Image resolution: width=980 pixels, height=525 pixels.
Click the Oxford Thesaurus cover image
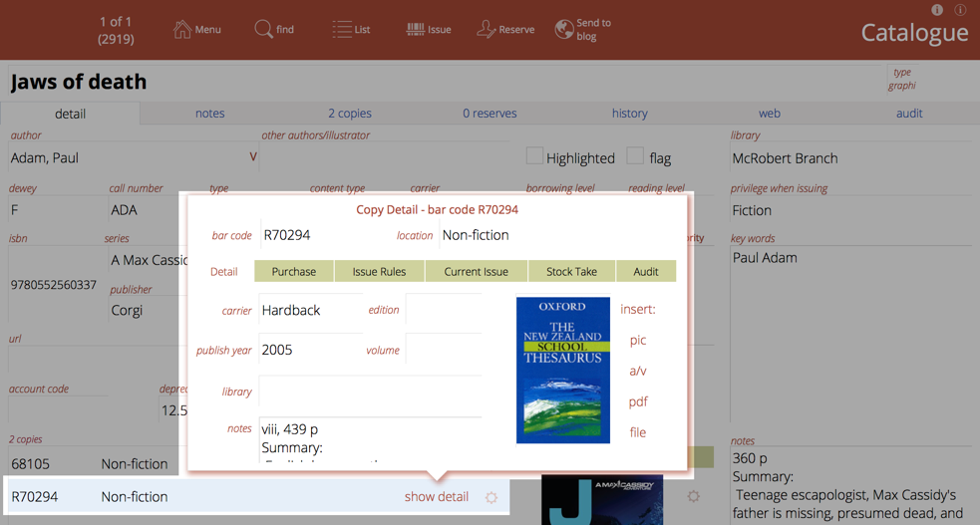click(563, 370)
